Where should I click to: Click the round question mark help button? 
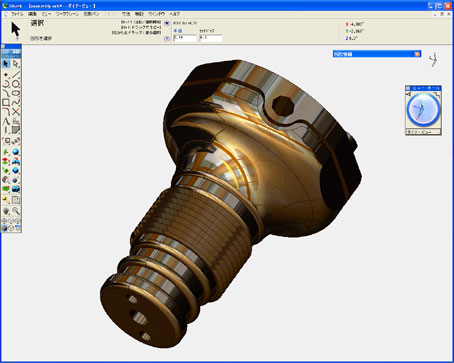[x=167, y=39]
